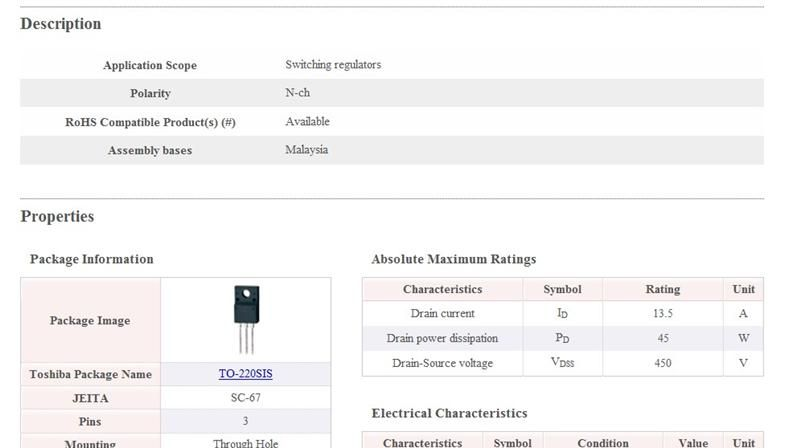
Task: Click the Unit header in the ratings table
Action: click(x=743, y=289)
